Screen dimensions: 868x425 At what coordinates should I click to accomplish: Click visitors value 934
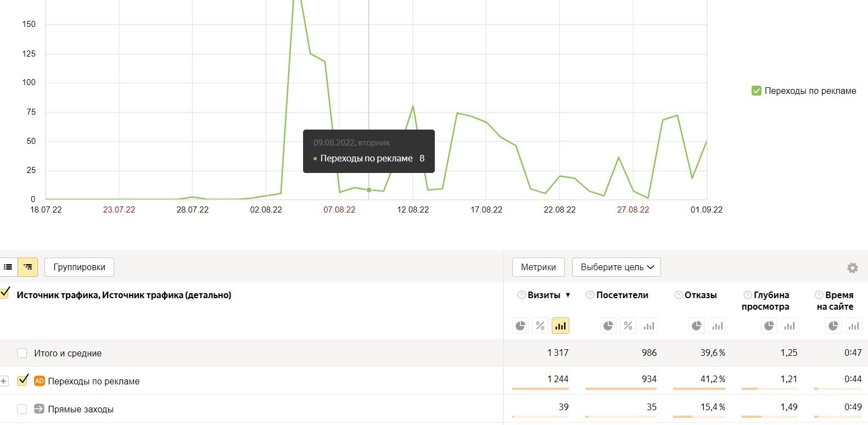click(649, 379)
